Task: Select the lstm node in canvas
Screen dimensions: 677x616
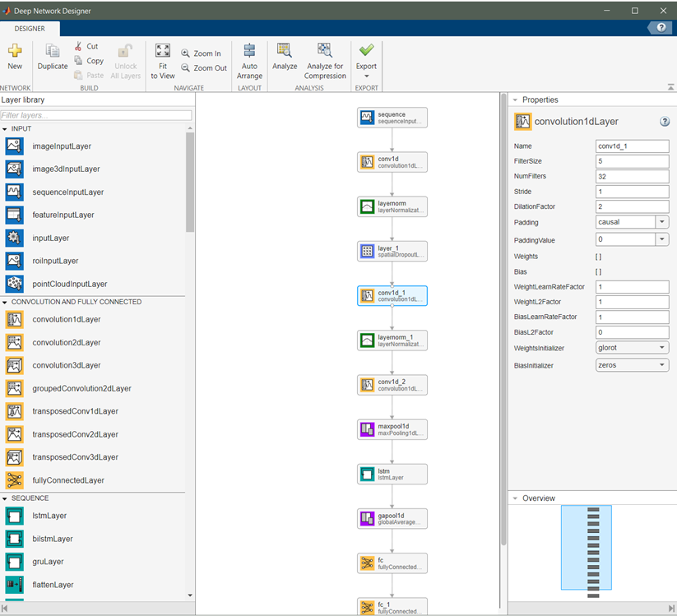Action: 392,474
